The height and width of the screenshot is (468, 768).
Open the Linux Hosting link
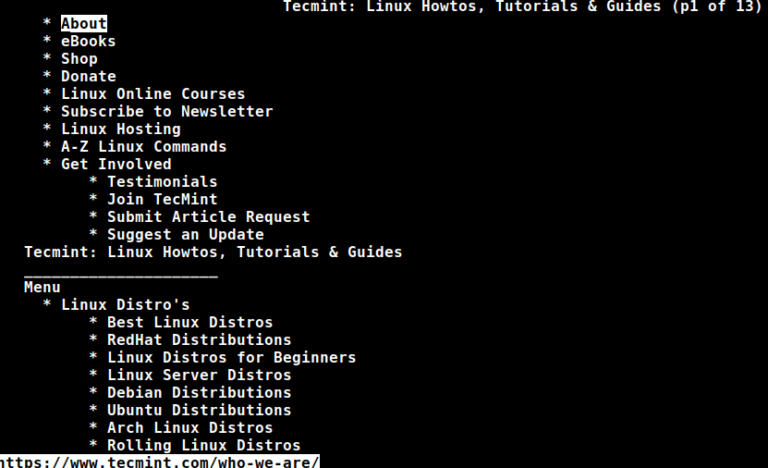(x=120, y=129)
